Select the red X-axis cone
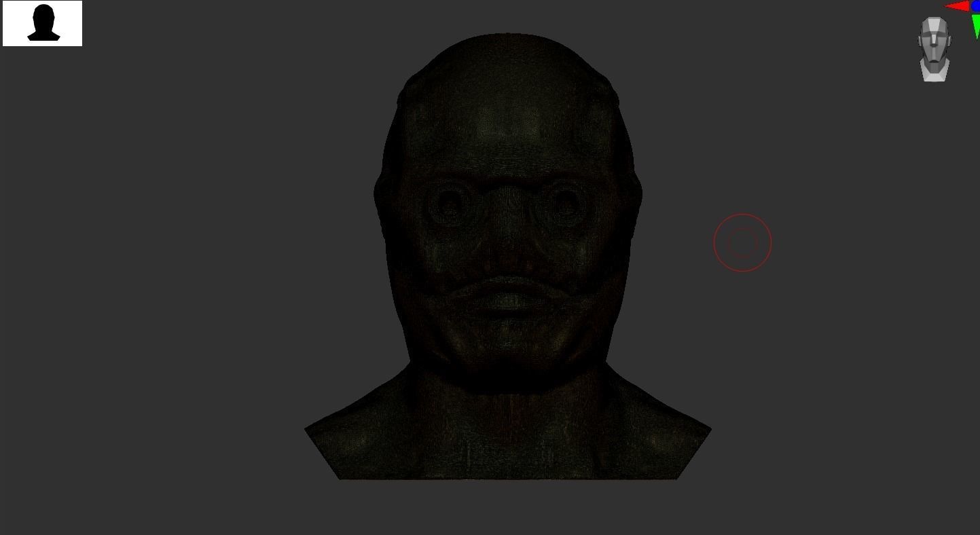The width and height of the screenshot is (980, 535). 957,7
